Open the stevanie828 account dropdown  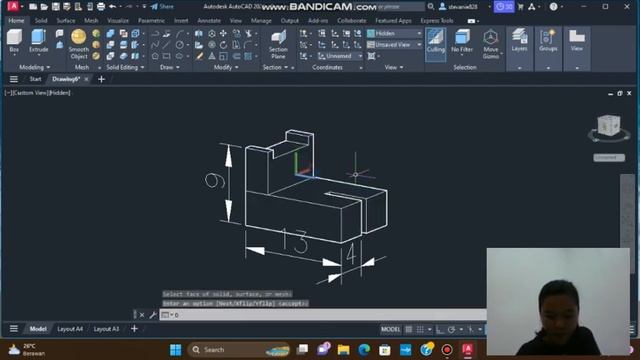click(x=464, y=7)
